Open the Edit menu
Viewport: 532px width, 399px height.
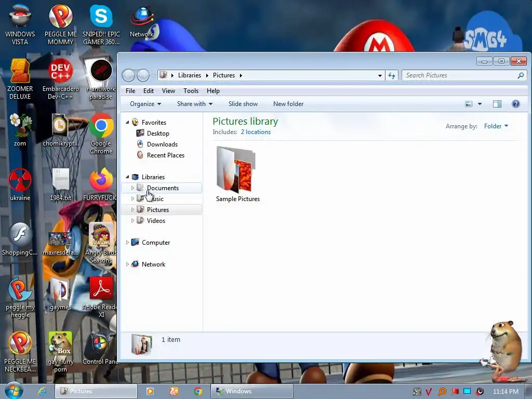tap(148, 91)
